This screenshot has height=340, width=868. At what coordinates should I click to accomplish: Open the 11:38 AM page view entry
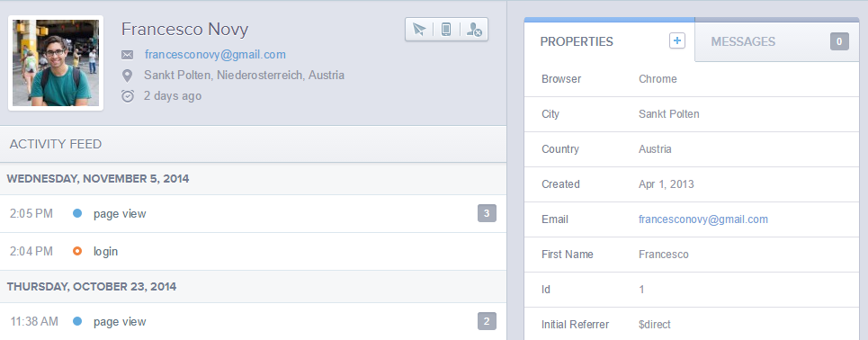coord(253,321)
